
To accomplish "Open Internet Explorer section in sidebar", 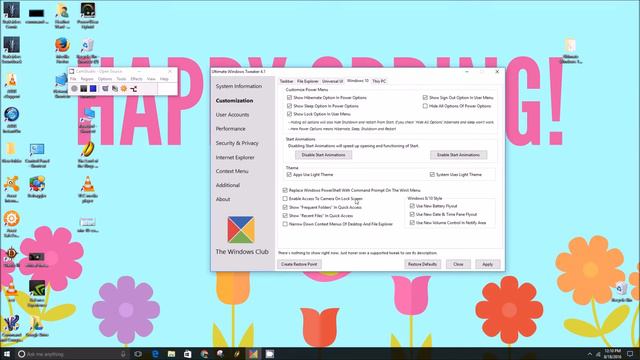I will 235,157.
